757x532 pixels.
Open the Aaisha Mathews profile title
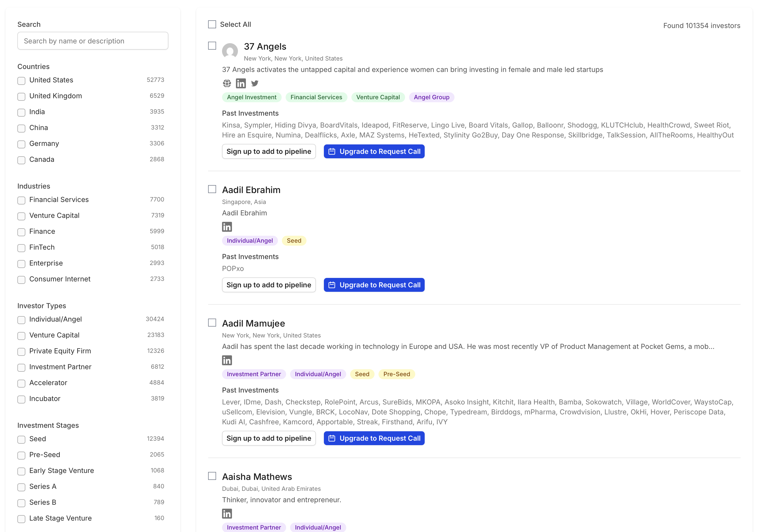(x=257, y=477)
